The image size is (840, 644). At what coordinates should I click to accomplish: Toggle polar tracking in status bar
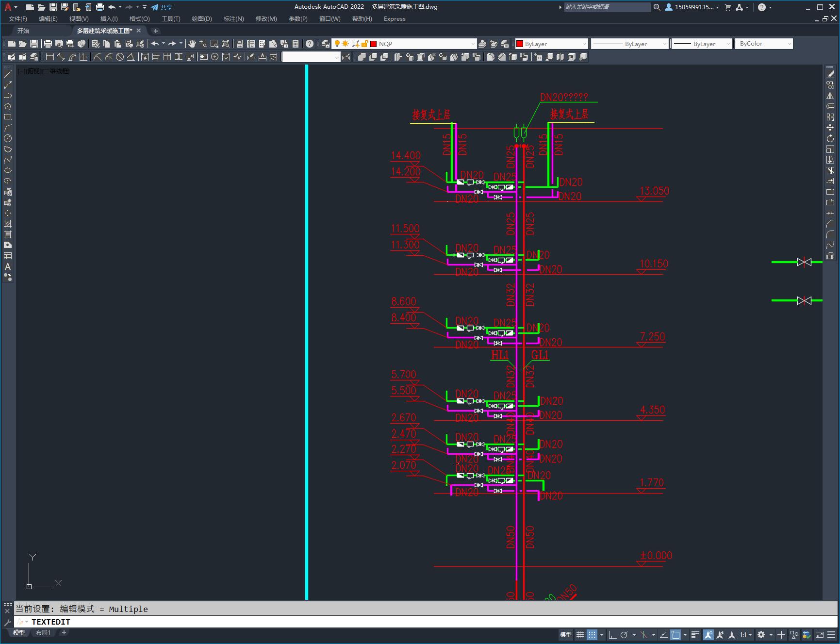625,634
